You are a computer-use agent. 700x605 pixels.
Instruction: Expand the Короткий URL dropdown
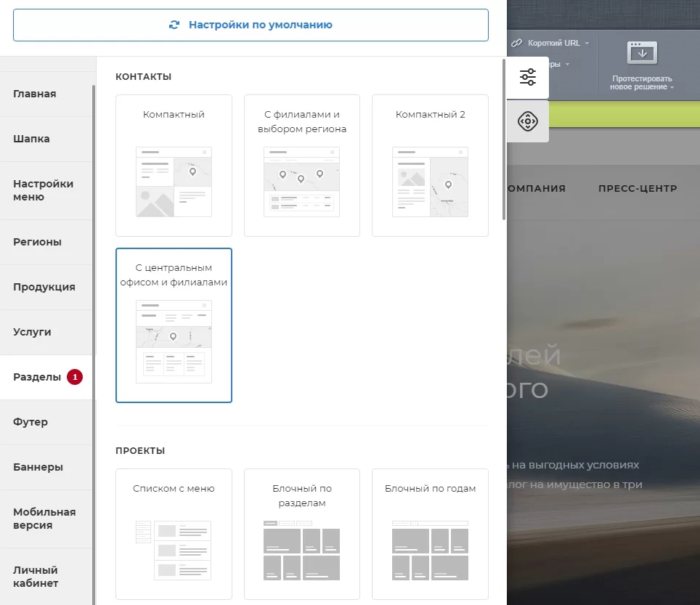pyautogui.click(x=587, y=44)
